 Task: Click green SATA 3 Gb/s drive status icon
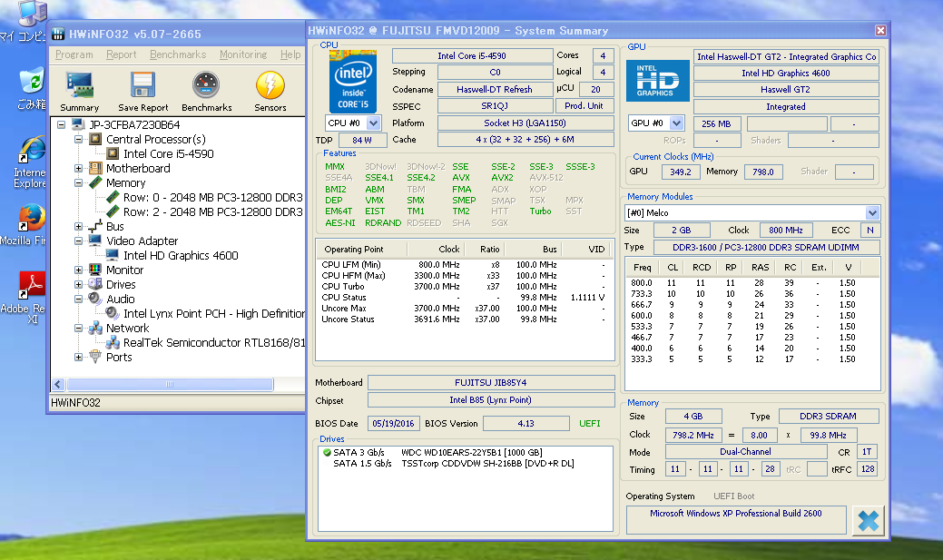click(x=327, y=452)
